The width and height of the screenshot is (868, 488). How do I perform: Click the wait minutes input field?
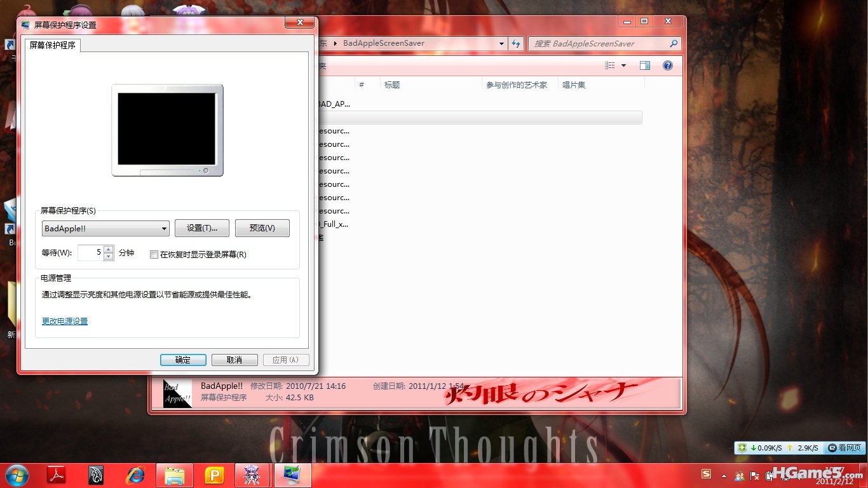coord(90,253)
